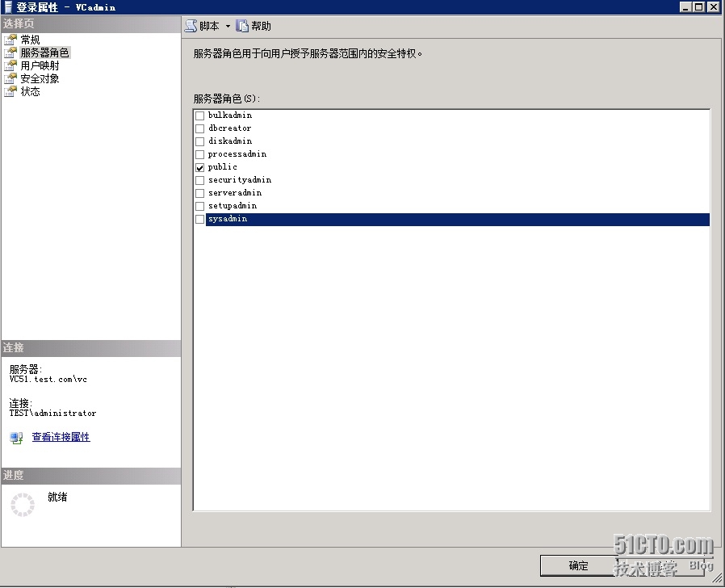
Task: Click the connection properties computer icon
Action: 17,437
